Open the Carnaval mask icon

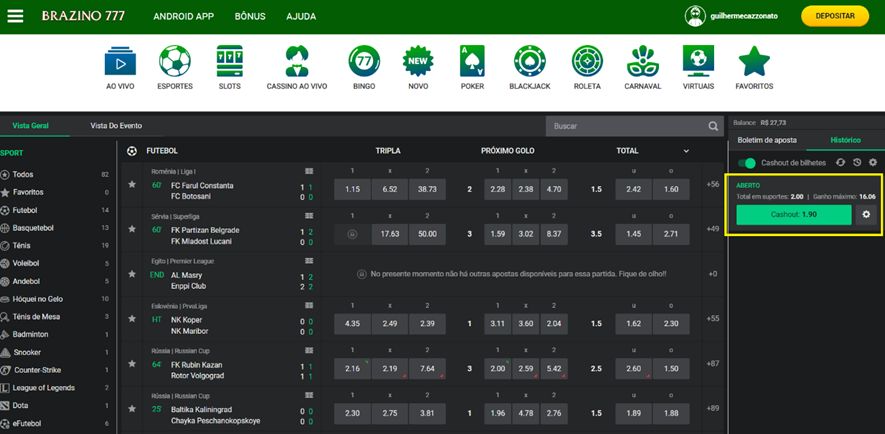click(x=643, y=61)
